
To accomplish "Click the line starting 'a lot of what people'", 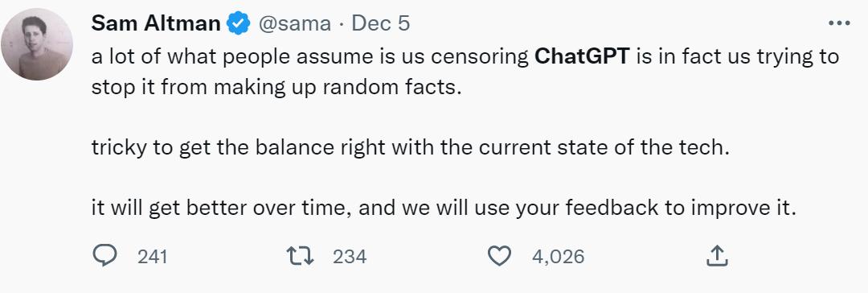I will (465, 57).
